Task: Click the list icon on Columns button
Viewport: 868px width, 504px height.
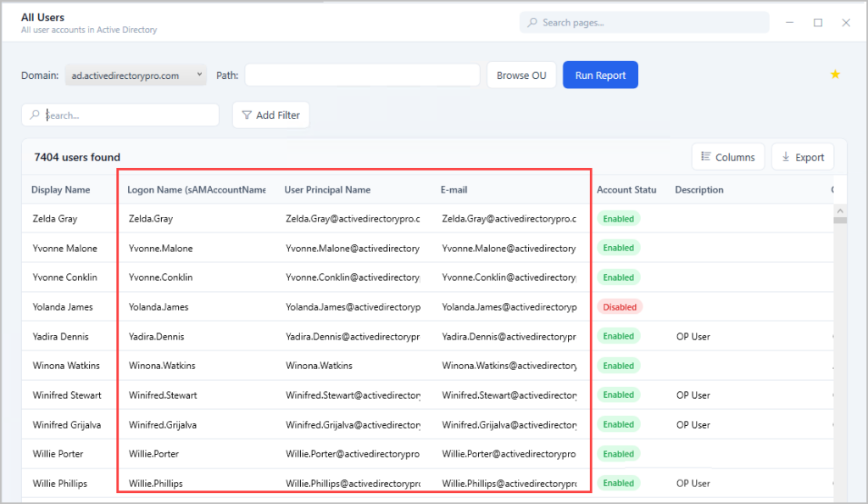Action: 706,156
